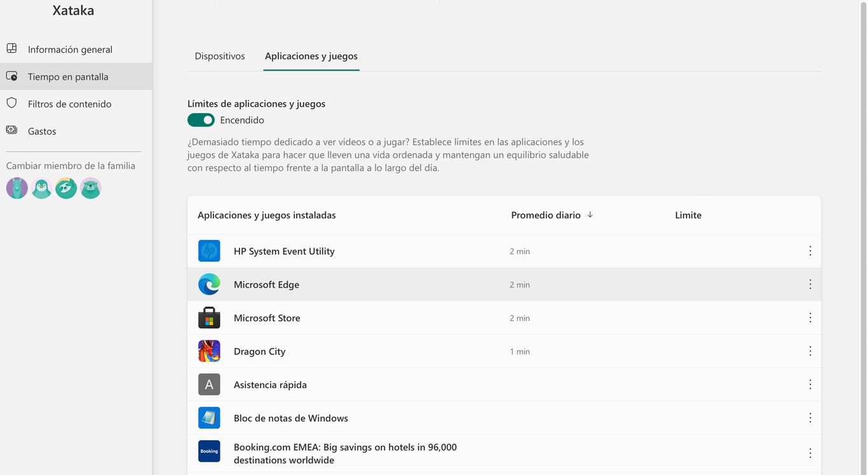Switch to the purple llama family avatar
Viewport: 868px width, 475px height.
[17, 188]
